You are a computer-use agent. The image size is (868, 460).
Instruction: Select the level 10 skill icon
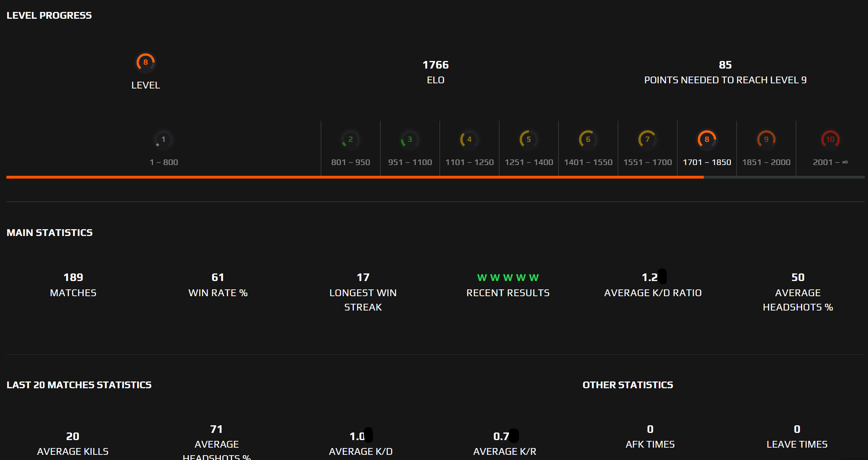click(x=831, y=140)
